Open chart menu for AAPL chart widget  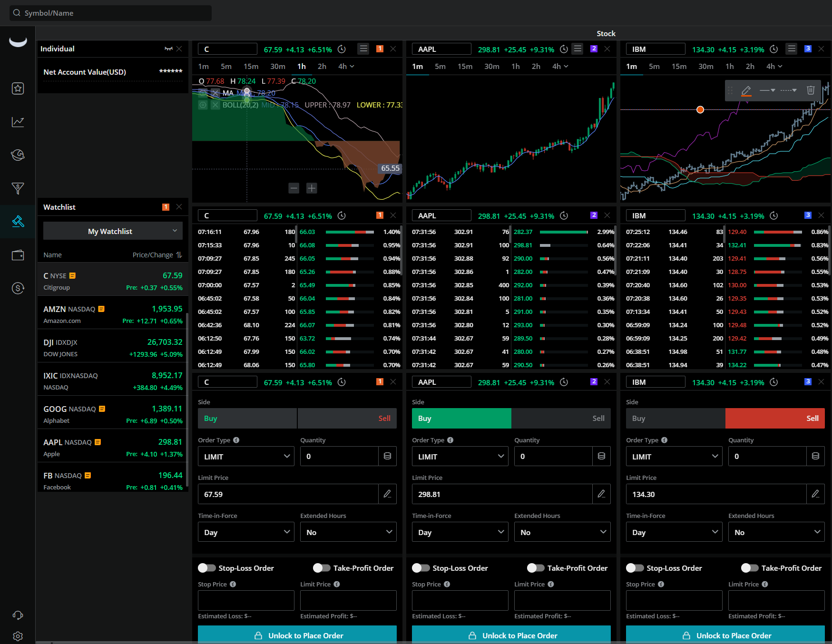tap(578, 49)
